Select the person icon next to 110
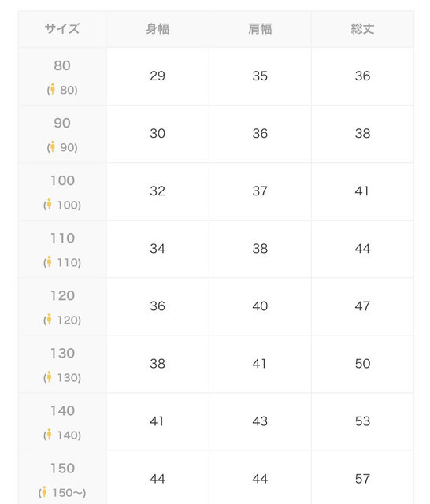The width and height of the screenshot is (430, 504). (x=49, y=261)
